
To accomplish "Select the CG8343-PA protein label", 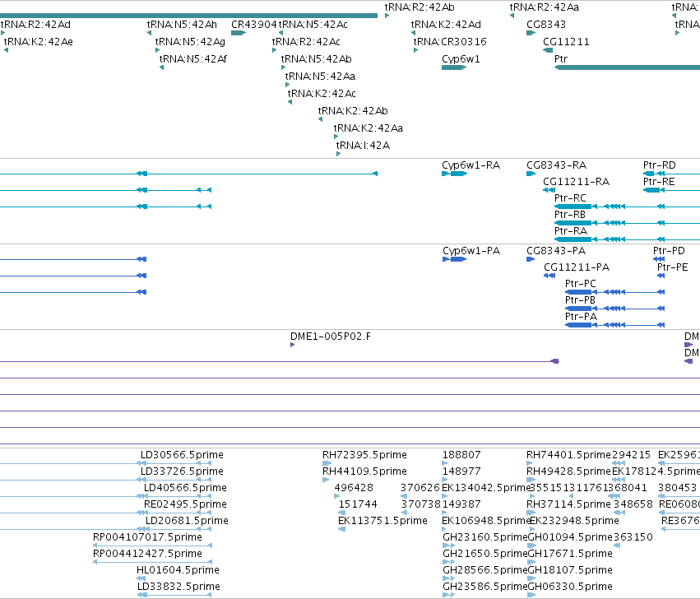I will pos(556,251).
